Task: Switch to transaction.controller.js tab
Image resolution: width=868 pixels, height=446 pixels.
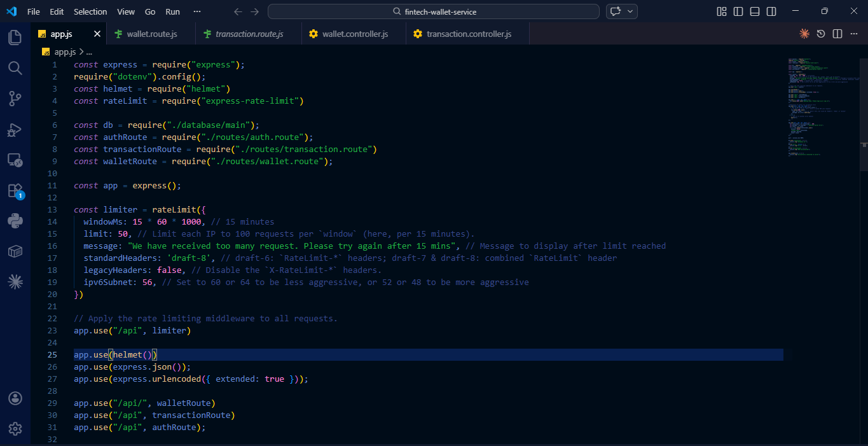Action: pos(469,34)
